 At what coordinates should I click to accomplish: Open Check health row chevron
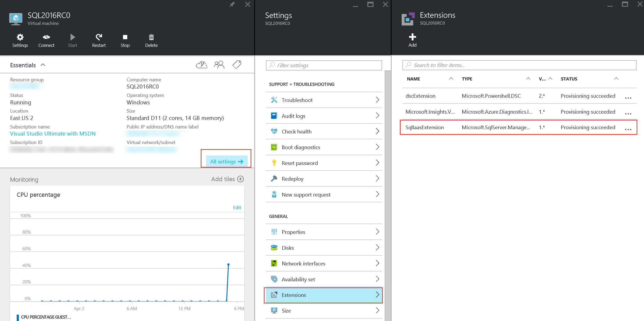377,131
